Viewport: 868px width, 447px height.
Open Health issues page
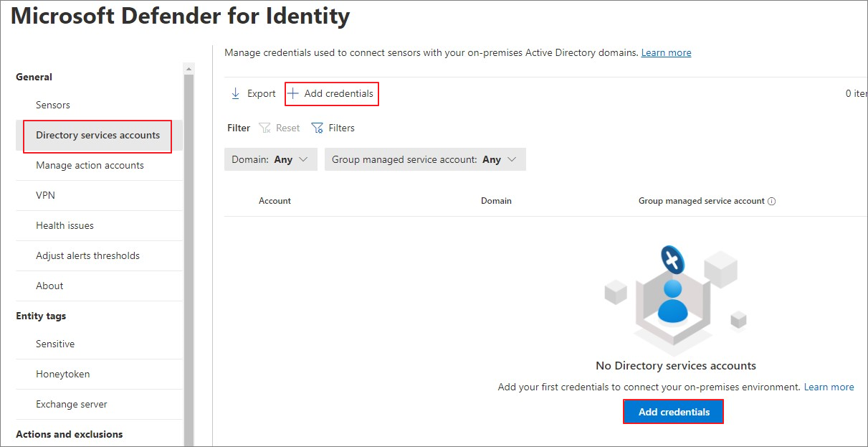click(65, 225)
